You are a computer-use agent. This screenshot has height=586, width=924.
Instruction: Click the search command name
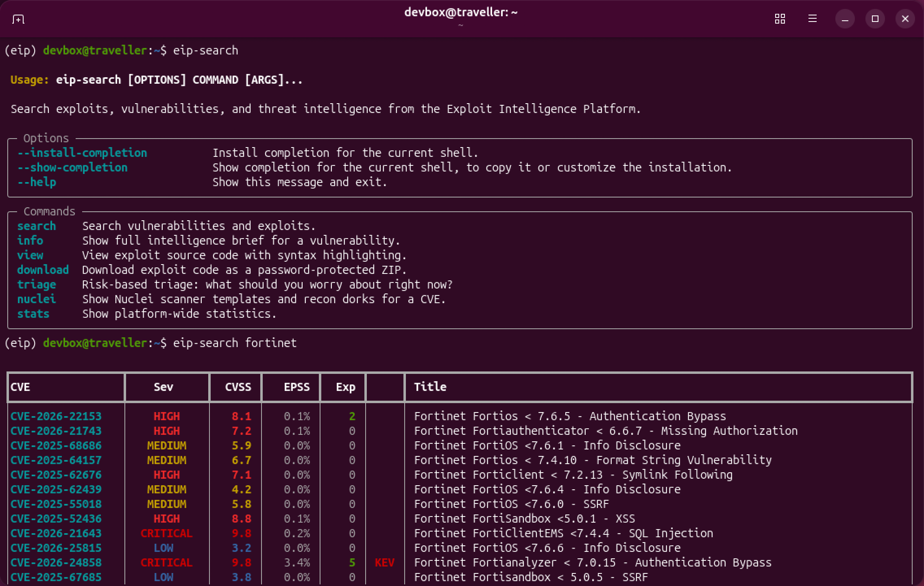pyautogui.click(x=37, y=226)
